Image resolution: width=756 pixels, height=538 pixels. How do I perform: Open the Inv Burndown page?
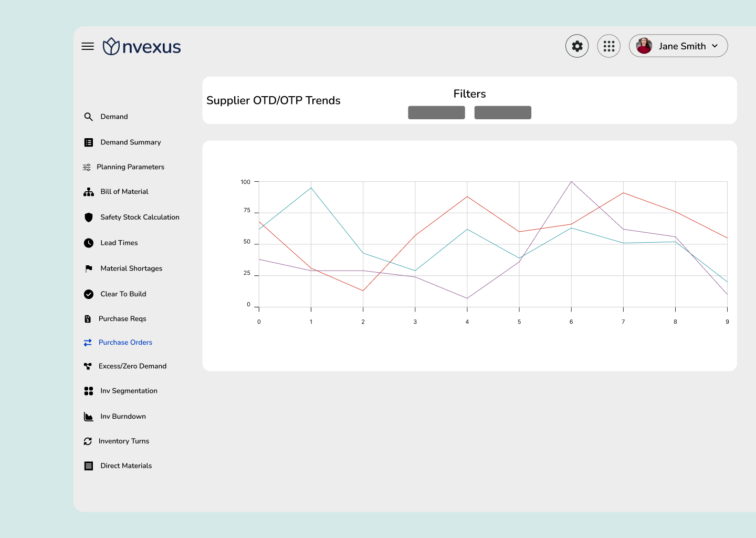coord(123,417)
